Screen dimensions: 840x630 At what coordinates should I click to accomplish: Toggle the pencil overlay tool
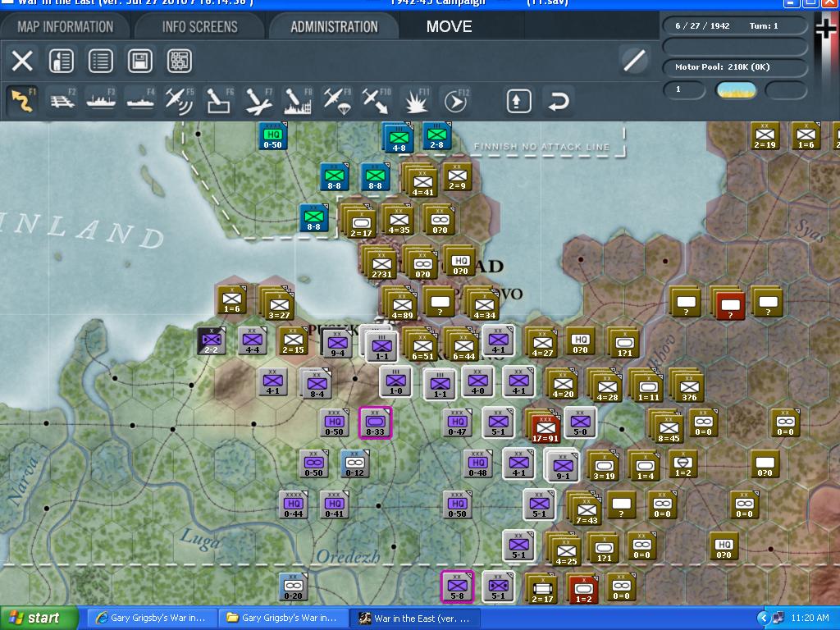coord(633,60)
